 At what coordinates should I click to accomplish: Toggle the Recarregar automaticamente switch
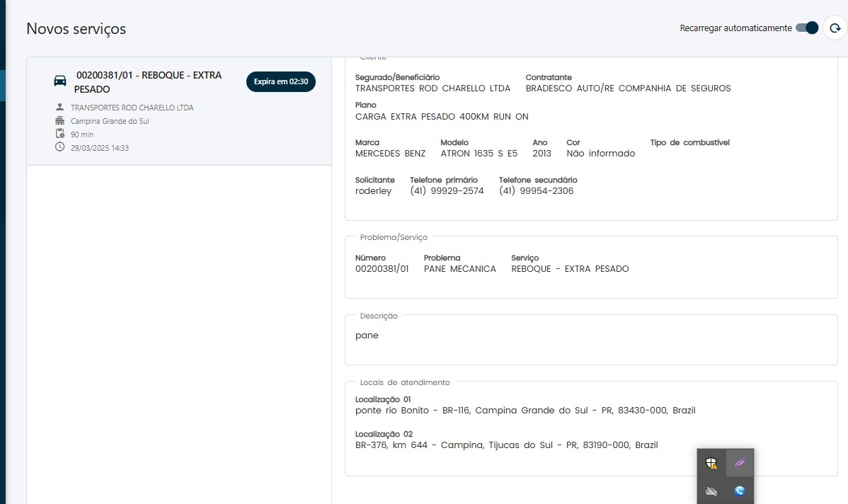pos(807,28)
